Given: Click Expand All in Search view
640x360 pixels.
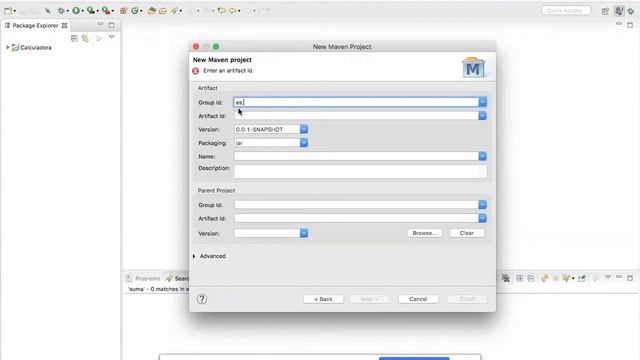Looking at the screenshot, I should tap(520, 278).
